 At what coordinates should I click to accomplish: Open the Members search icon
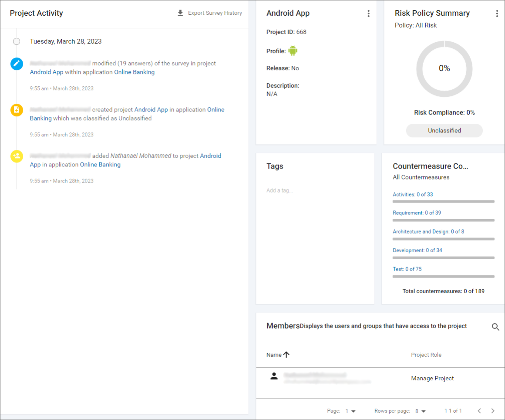point(495,327)
